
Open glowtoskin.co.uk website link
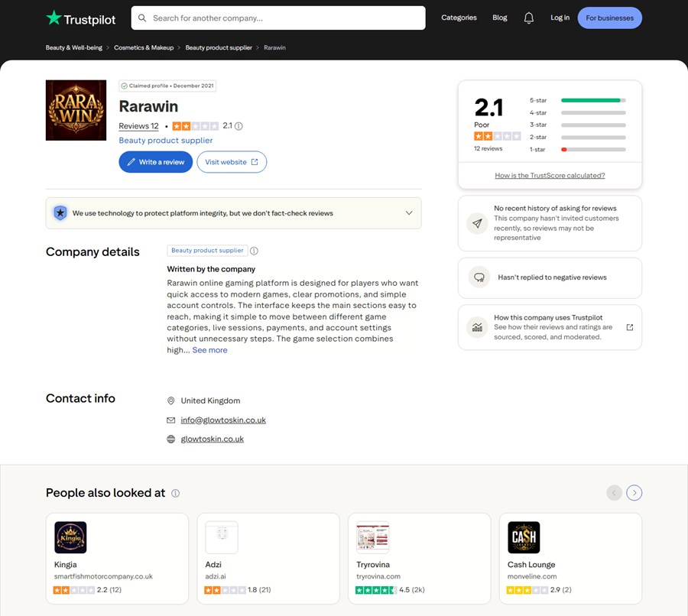[213, 439]
